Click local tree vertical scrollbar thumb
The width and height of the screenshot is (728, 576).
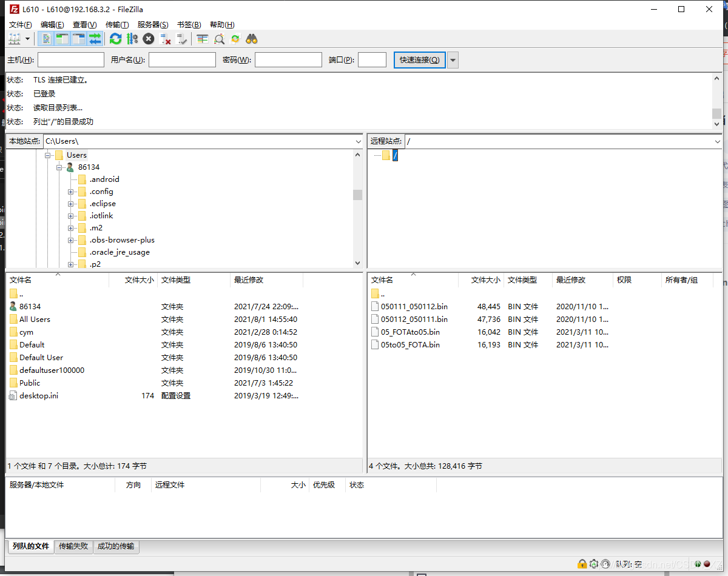358,195
